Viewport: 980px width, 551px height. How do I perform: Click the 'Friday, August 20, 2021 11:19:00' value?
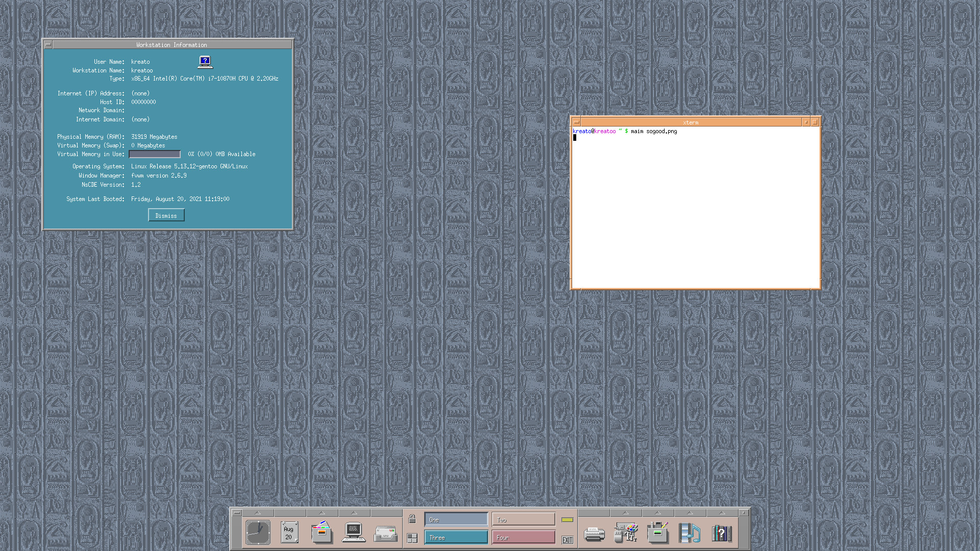click(x=180, y=199)
